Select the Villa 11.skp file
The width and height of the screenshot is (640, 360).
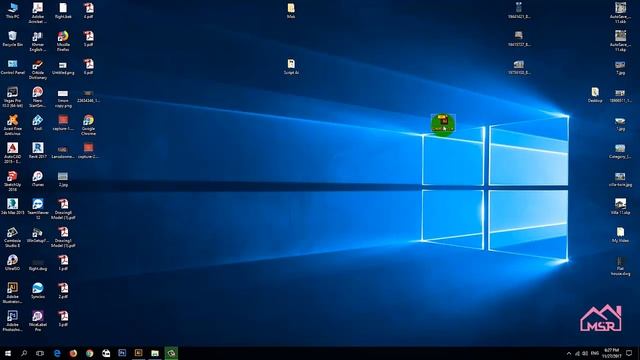click(620, 207)
